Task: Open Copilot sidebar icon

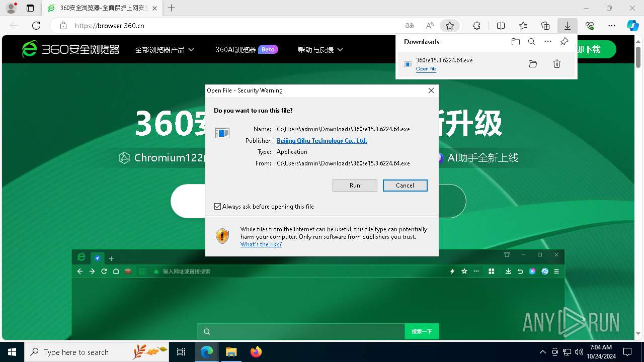Action: 632,26
